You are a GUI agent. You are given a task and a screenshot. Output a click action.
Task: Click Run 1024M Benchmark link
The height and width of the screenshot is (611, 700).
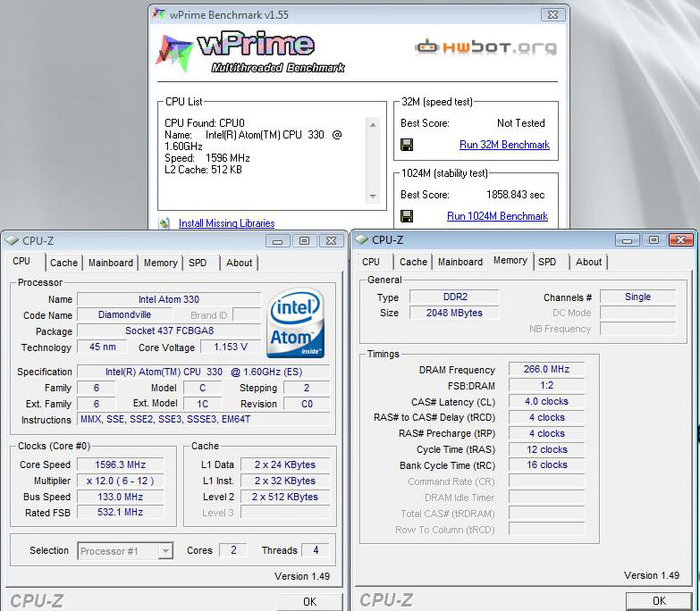click(x=497, y=216)
